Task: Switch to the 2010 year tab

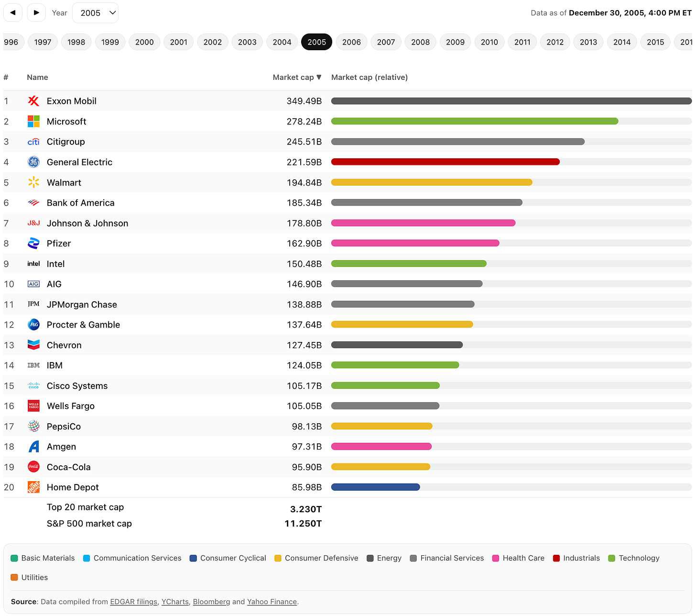Action: coord(489,42)
